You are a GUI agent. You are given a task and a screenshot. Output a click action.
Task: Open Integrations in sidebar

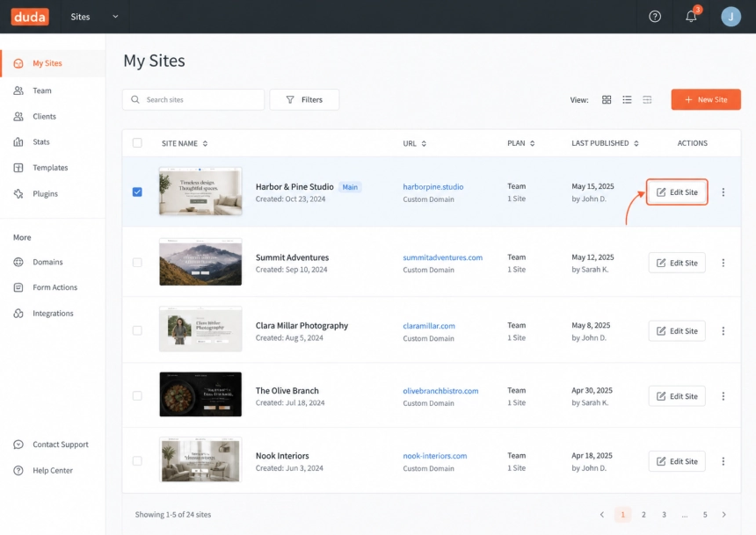[53, 314]
